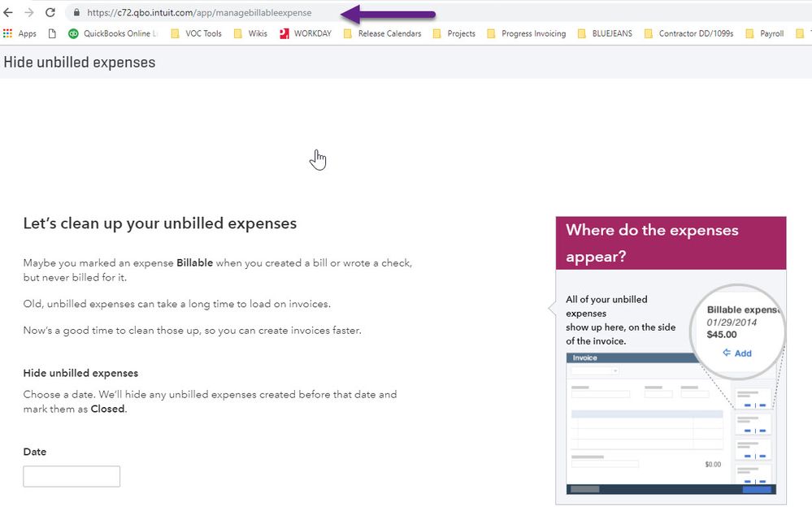Click the Date input field
The width and height of the screenshot is (812, 520).
tap(72, 477)
